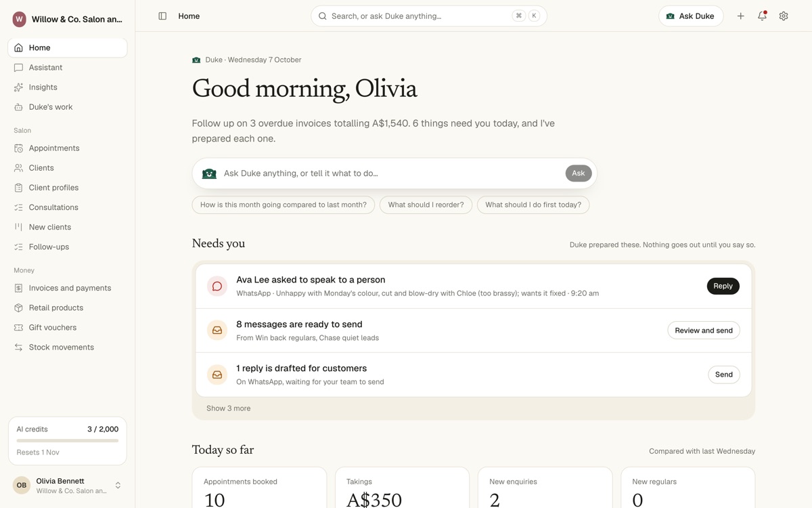Focus the 'Ask Duke anything' input
Image resolution: width=812 pixels, height=508 pixels.
click(x=391, y=173)
